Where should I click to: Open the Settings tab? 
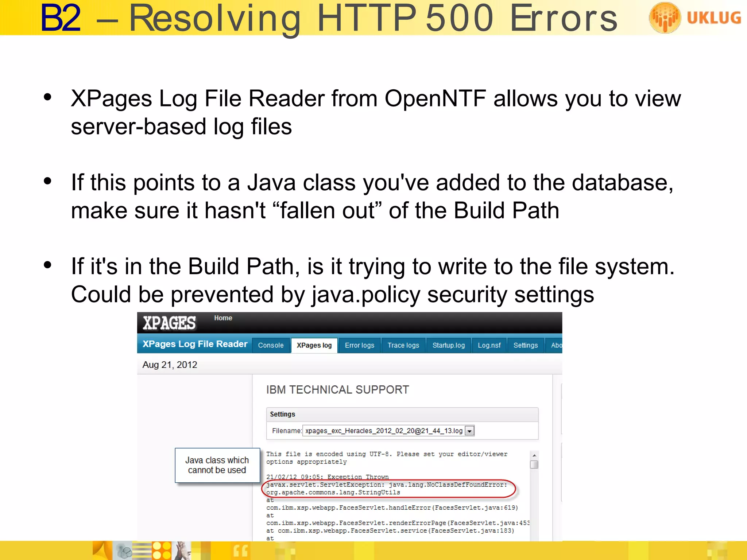(x=525, y=345)
